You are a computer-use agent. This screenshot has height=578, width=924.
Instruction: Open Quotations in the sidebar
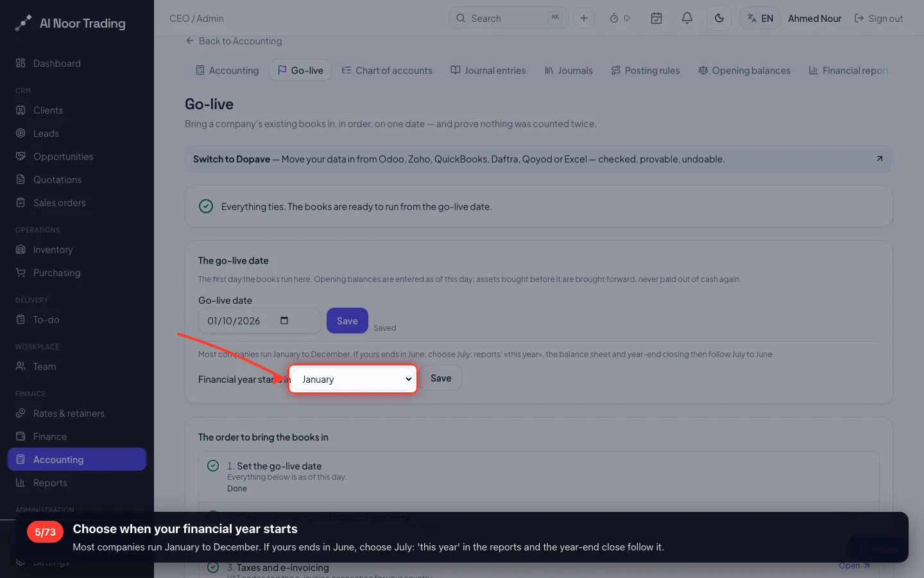point(77,179)
